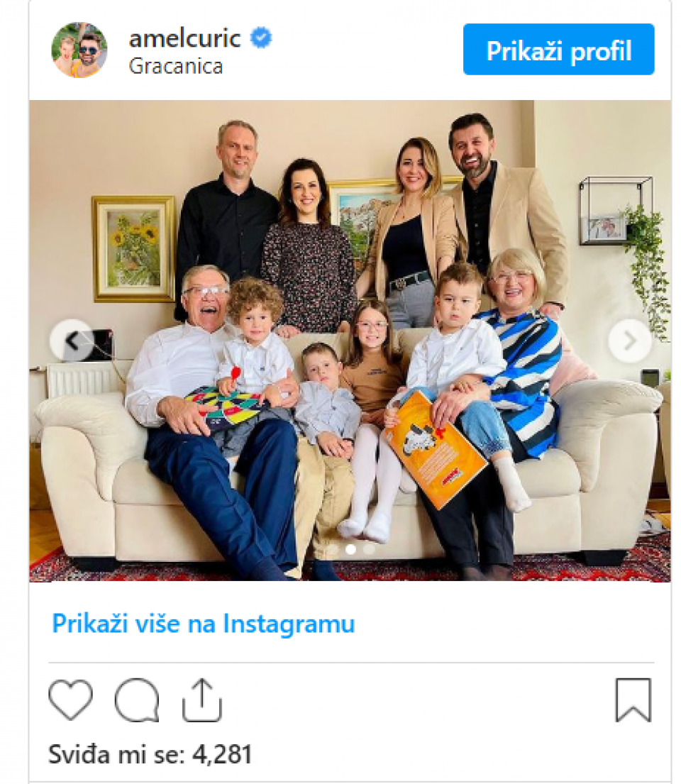Share the post using the upload arrow icon

pyautogui.click(x=202, y=700)
